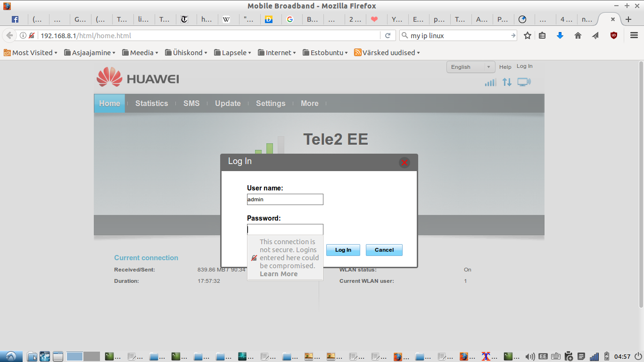Image resolution: width=644 pixels, height=362 pixels.
Task: Close the Log In dialog with red X
Action: click(x=404, y=163)
